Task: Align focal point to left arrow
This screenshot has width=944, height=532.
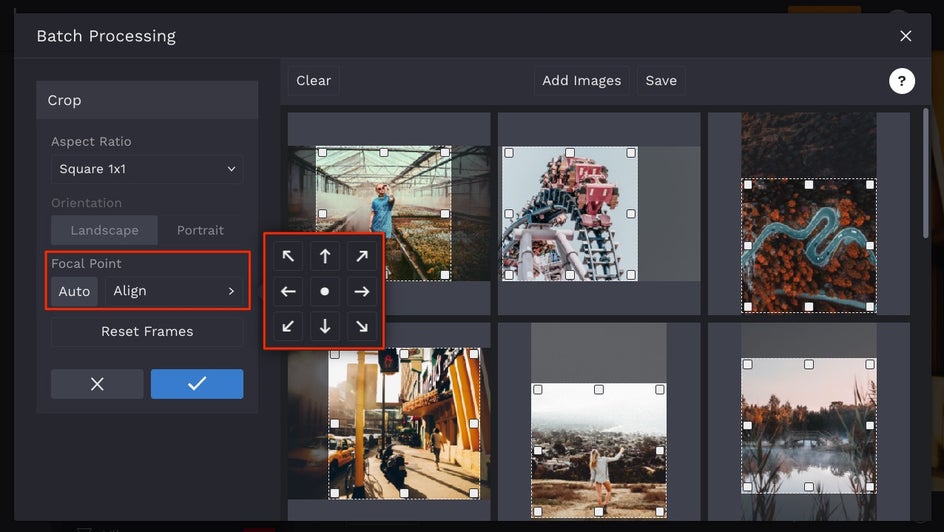Action: click(288, 291)
